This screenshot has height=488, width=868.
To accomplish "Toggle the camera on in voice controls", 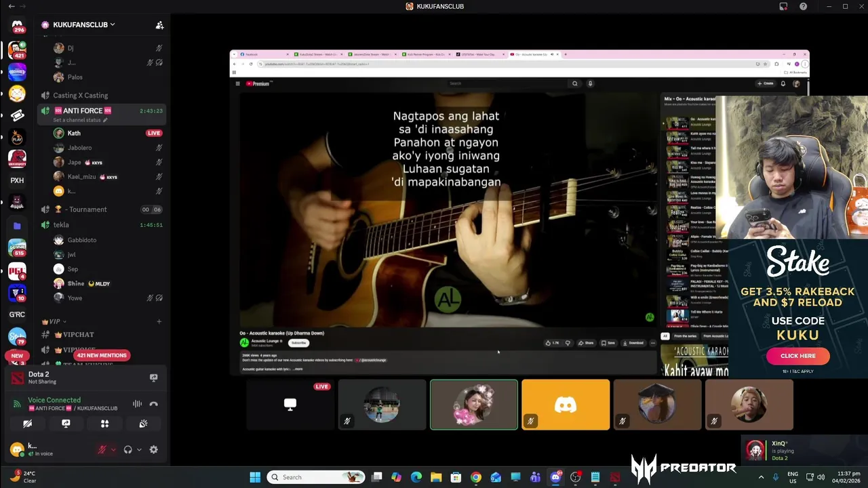I will click(27, 424).
